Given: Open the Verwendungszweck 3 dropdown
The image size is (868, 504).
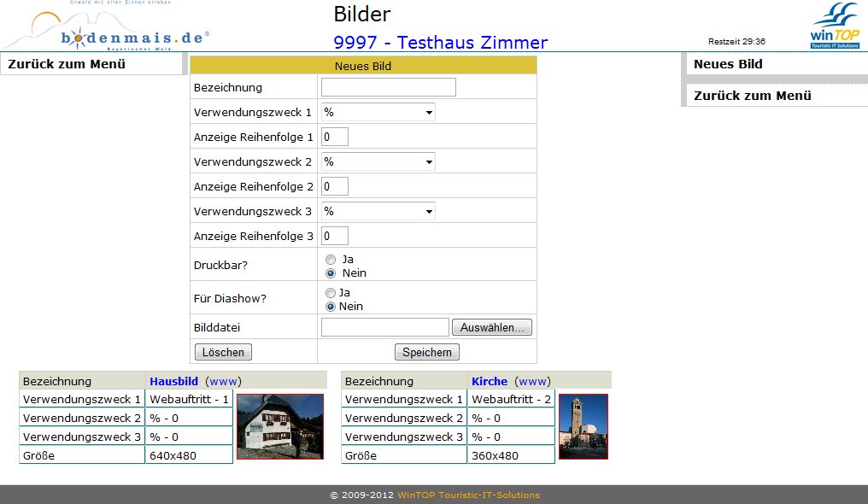Looking at the screenshot, I should [x=378, y=211].
